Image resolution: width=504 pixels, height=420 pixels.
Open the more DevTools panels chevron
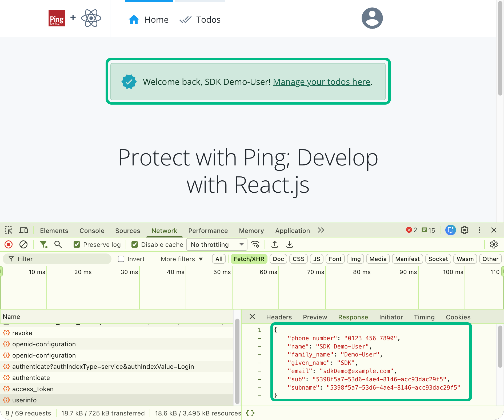(321, 230)
